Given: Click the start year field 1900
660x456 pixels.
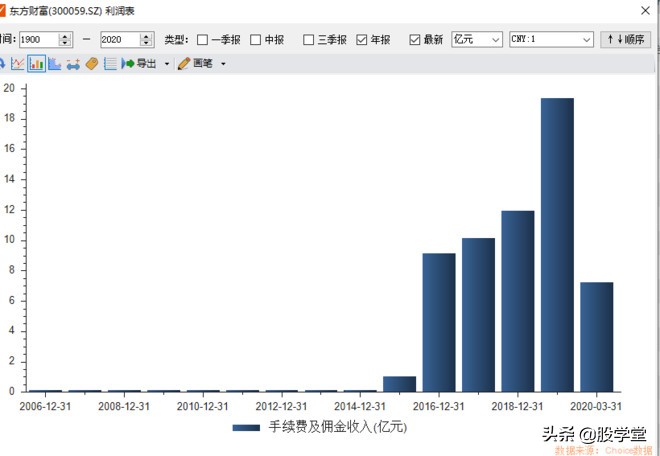Looking at the screenshot, I should click(38, 40).
